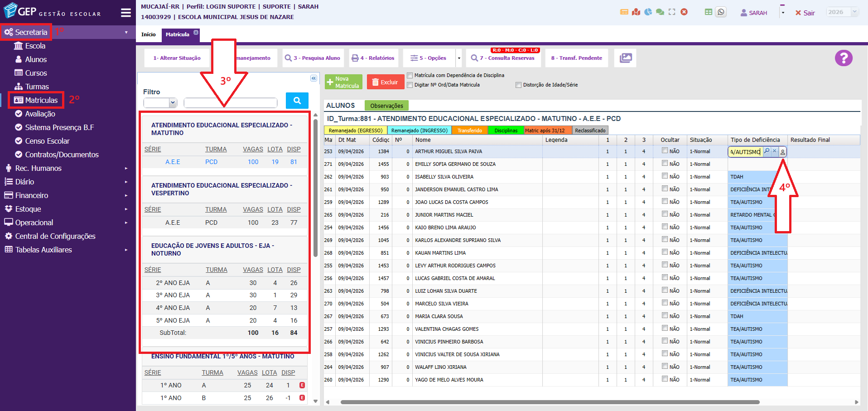
Task: Open the blue pie chart icon
Action: 648,12
